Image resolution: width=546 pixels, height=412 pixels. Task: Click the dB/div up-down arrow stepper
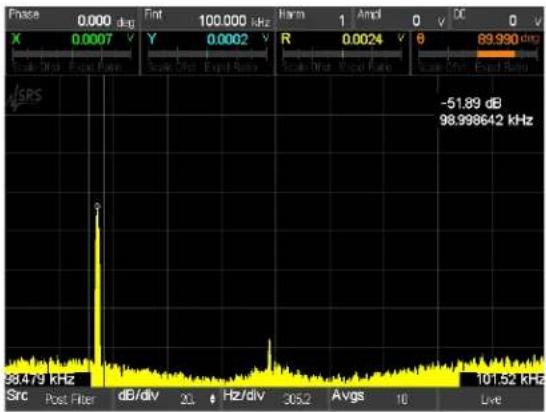click(x=212, y=399)
